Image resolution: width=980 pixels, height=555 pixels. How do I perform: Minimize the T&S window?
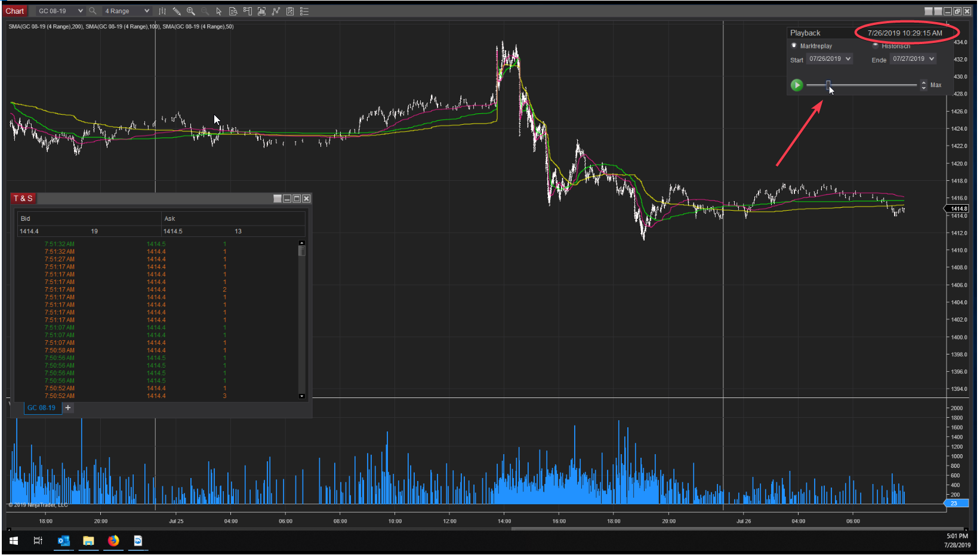coord(287,199)
